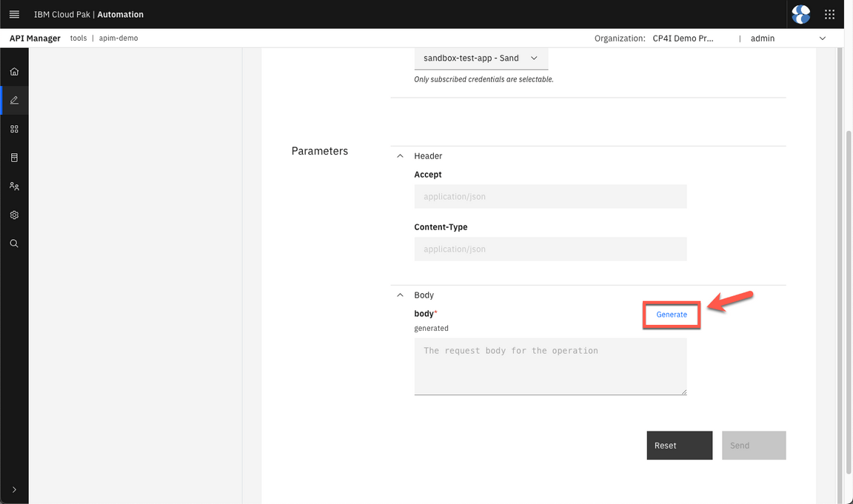Open the Develop pencil icon

14,100
